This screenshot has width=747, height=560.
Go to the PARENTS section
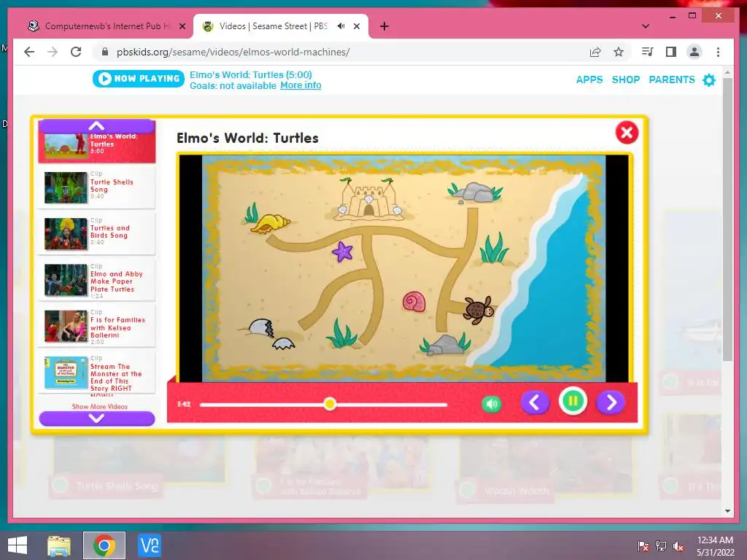[672, 79]
